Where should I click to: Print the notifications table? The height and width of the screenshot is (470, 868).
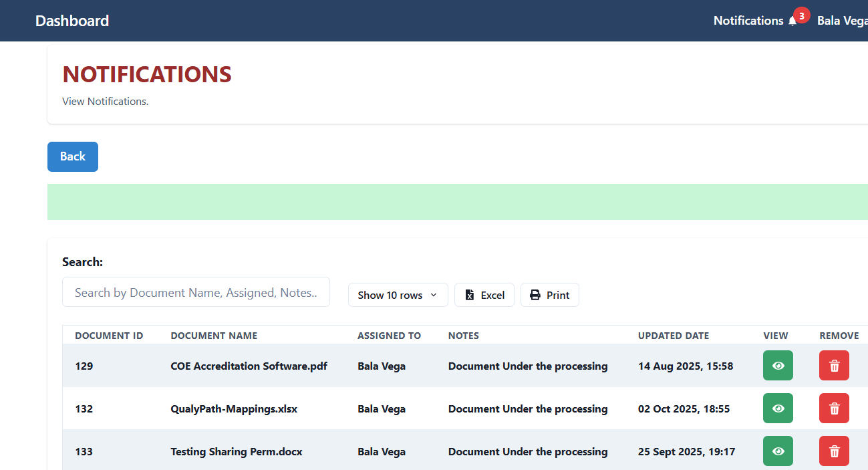[549, 295]
